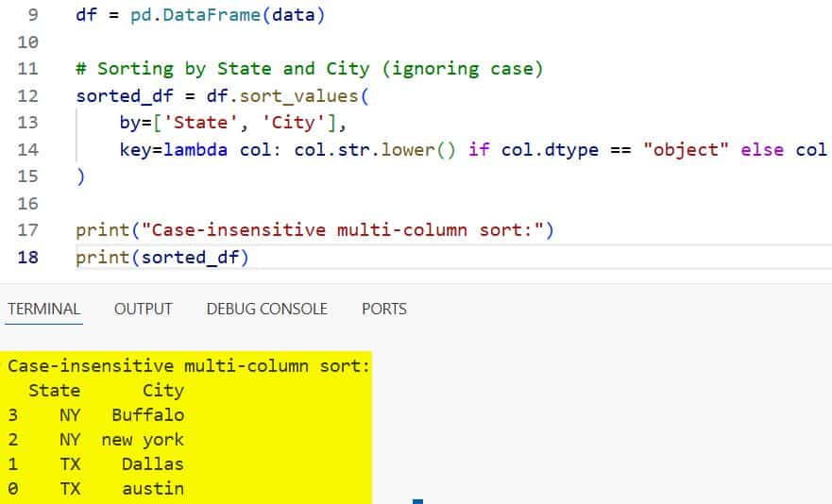This screenshot has height=504, width=832.
Task: Open the PORTS tab
Action: [384, 309]
